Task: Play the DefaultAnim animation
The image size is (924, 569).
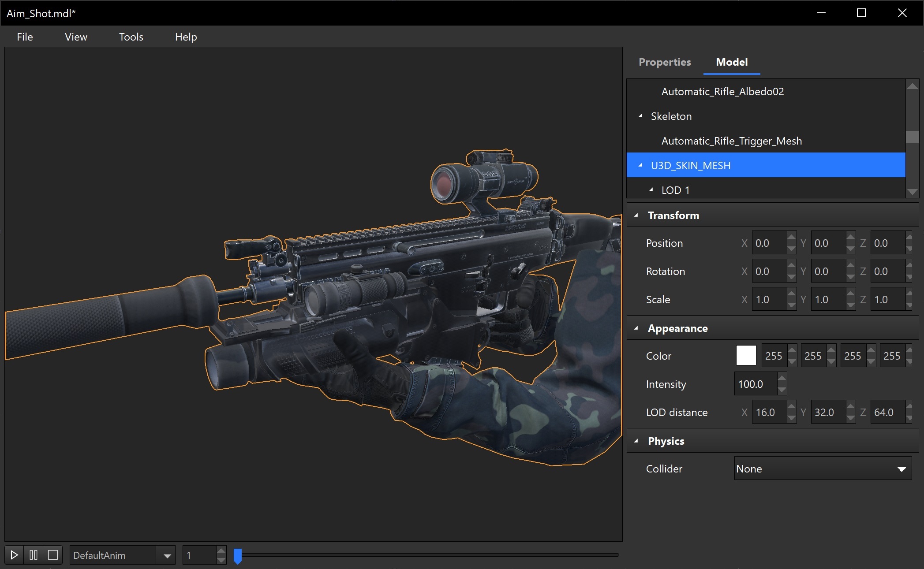Action: [x=15, y=554]
